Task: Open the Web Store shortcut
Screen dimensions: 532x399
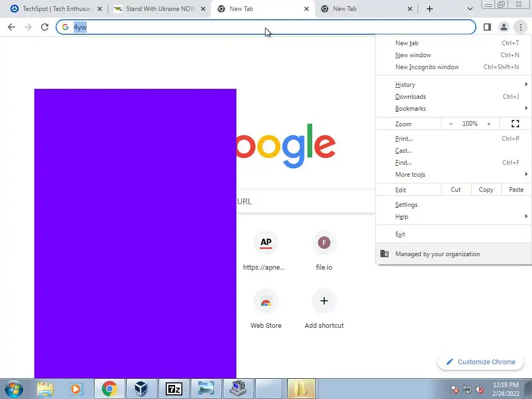Action: [266, 309]
